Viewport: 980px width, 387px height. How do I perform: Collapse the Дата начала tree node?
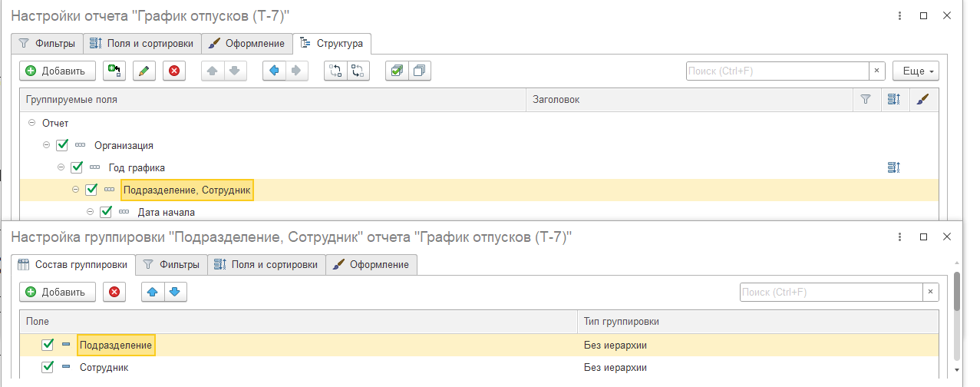(90, 212)
